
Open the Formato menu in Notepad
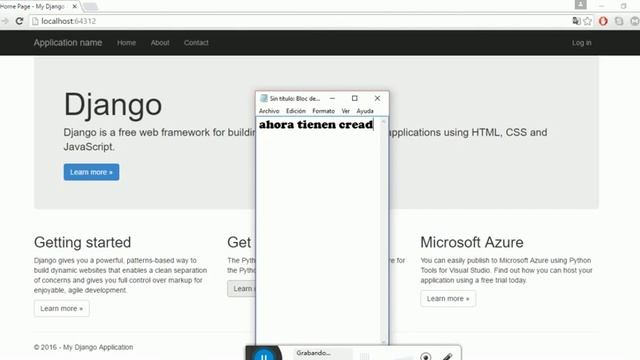click(323, 111)
